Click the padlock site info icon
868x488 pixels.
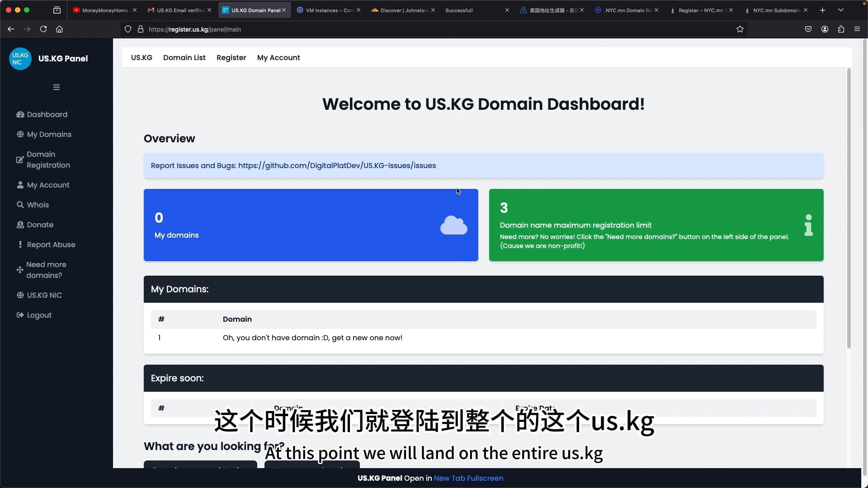(x=141, y=29)
